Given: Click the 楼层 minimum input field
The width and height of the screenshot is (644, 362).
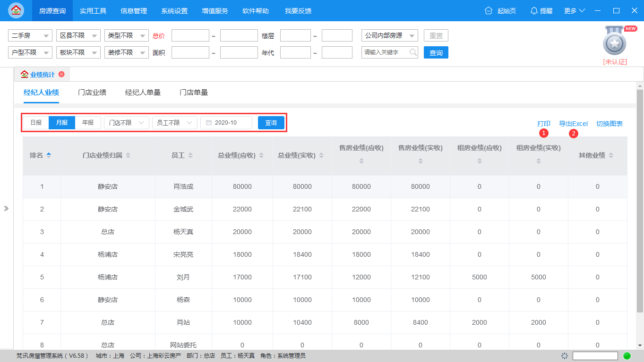Looking at the screenshot, I should pyautogui.click(x=295, y=35).
